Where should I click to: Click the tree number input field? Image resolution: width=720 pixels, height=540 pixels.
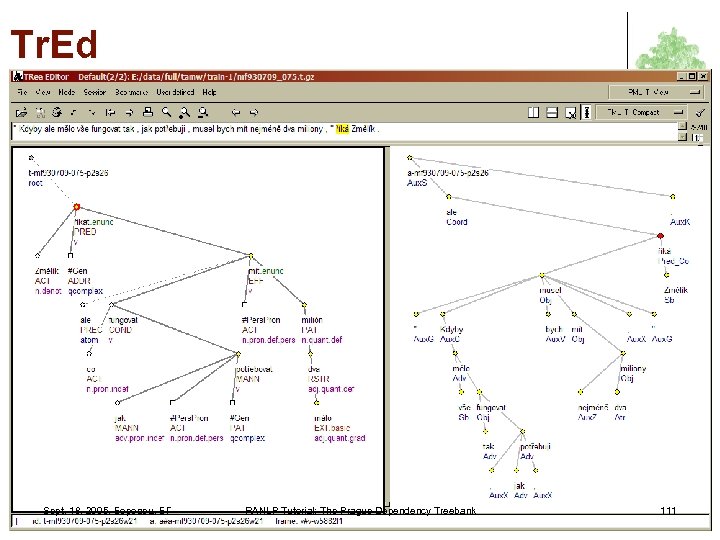click(698, 137)
